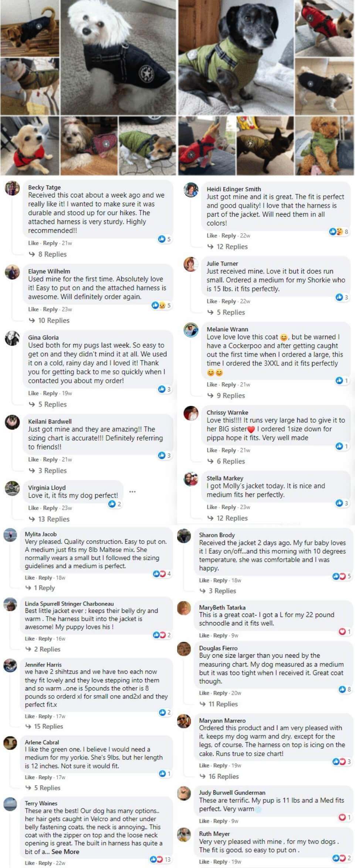Click reaction icons on Heidi Edinger Smith's comment

click(336, 232)
